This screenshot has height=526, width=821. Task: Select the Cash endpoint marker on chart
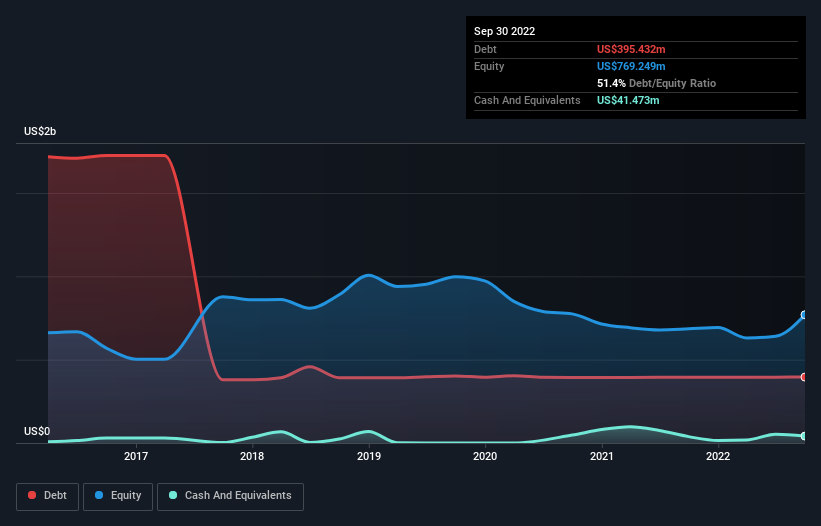(804, 435)
